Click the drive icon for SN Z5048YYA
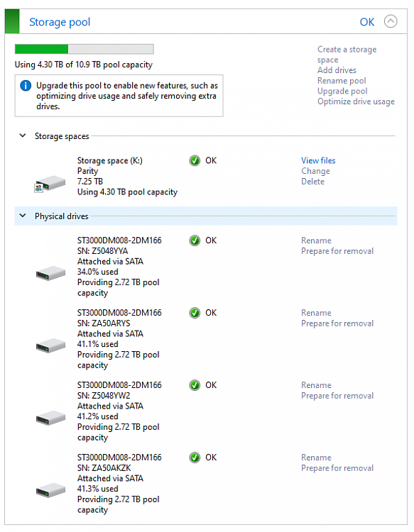The height and width of the screenshot is (532, 414). pos(50,273)
